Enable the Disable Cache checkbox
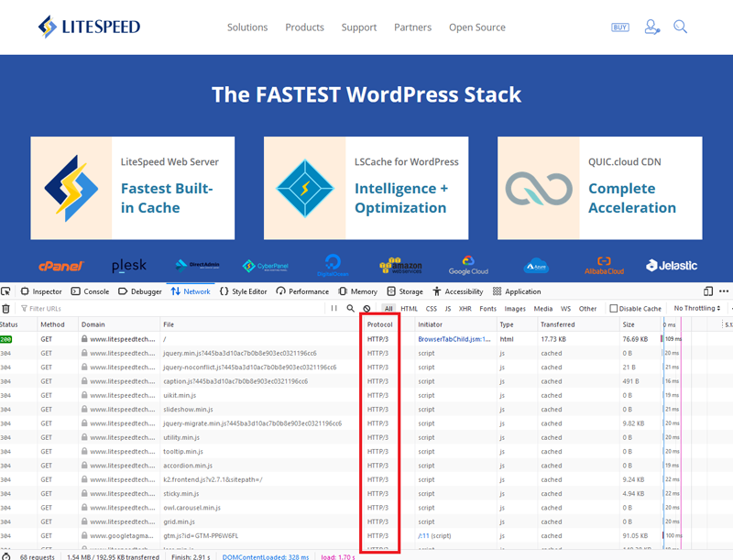The height and width of the screenshot is (560, 733). click(614, 309)
